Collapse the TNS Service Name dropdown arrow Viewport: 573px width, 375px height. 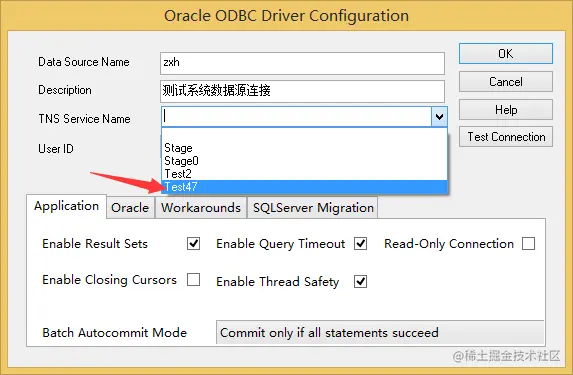(x=439, y=117)
